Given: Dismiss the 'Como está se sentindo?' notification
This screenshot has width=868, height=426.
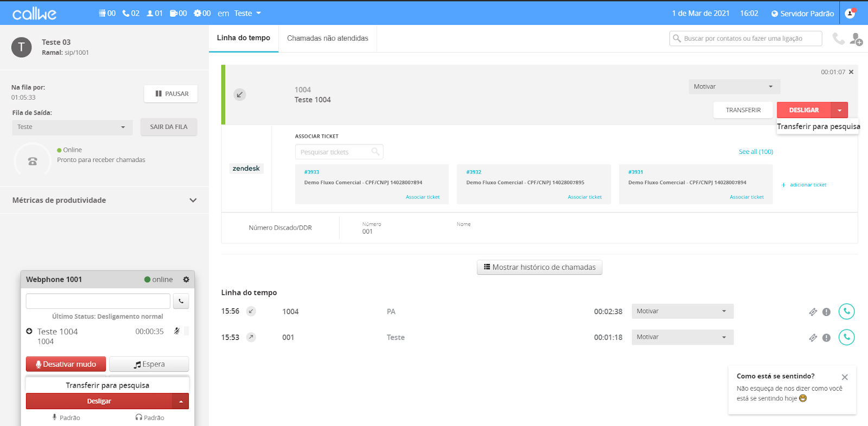Looking at the screenshot, I should click(x=845, y=377).
